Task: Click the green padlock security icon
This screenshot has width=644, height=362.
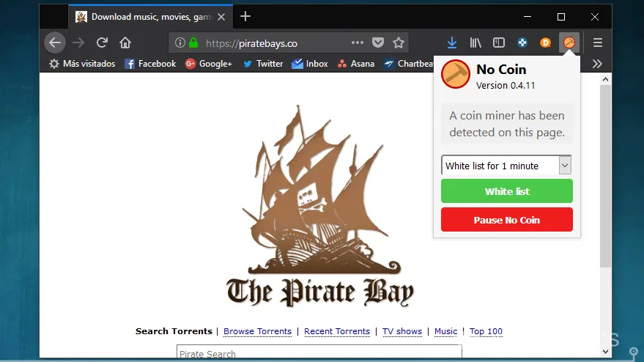Action: (x=193, y=43)
